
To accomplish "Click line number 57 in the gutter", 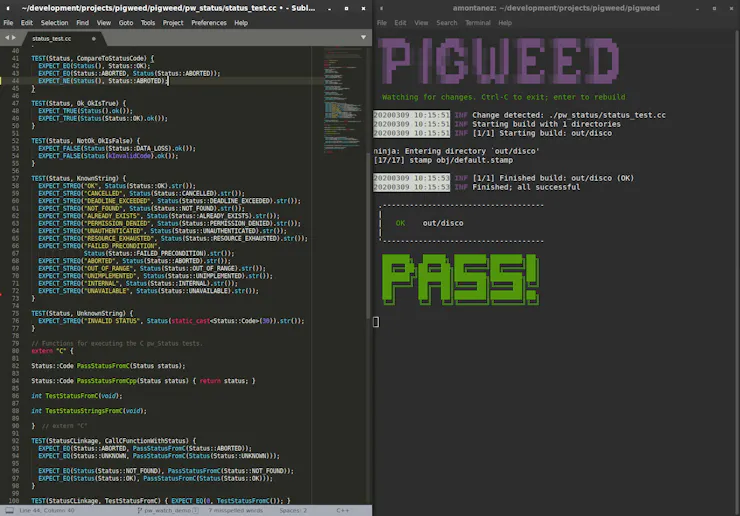I will (x=16, y=178).
